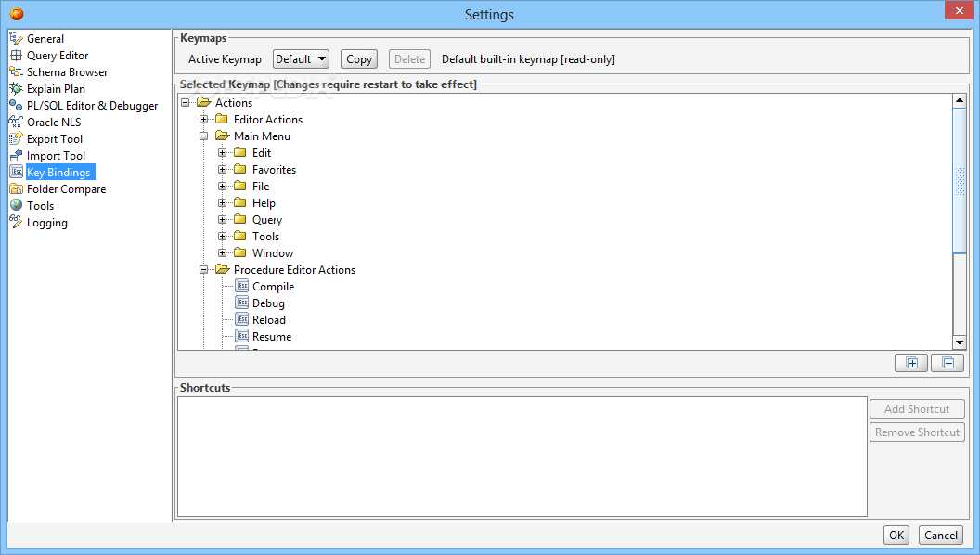Image resolution: width=980 pixels, height=555 pixels.
Task: Expand all tree nodes button
Action: pyautogui.click(x=911, y=363)
